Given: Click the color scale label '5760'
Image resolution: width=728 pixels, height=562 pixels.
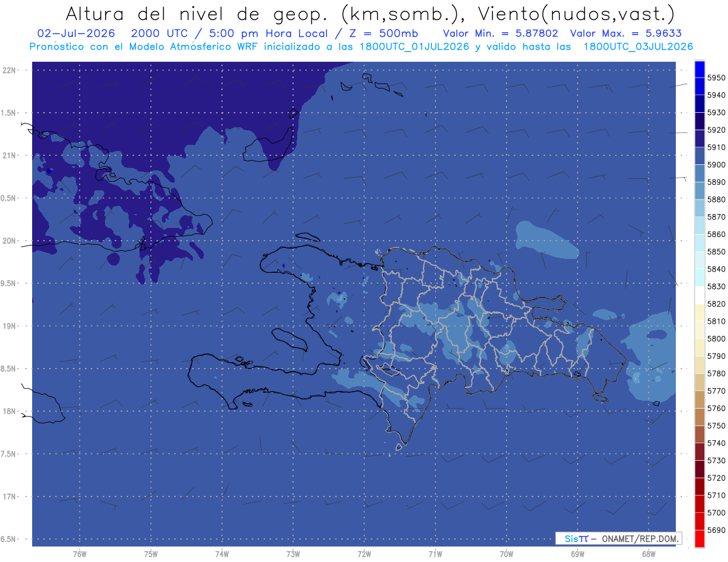Looking at the screenshot, I should point(716,408).
